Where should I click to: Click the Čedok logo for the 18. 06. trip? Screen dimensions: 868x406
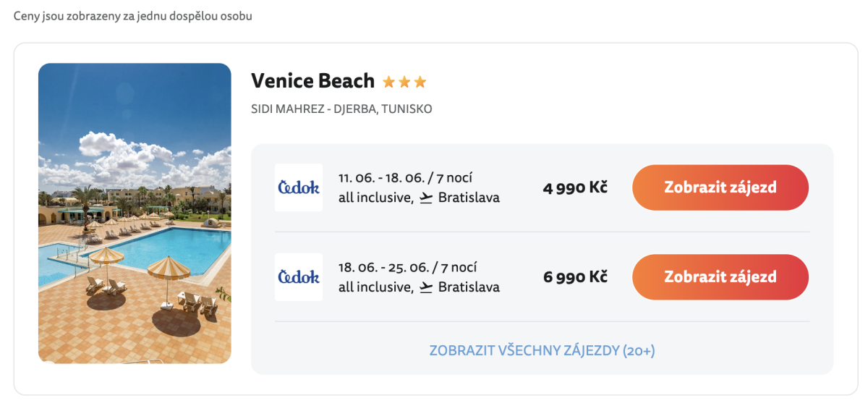[x=299, y=277]
